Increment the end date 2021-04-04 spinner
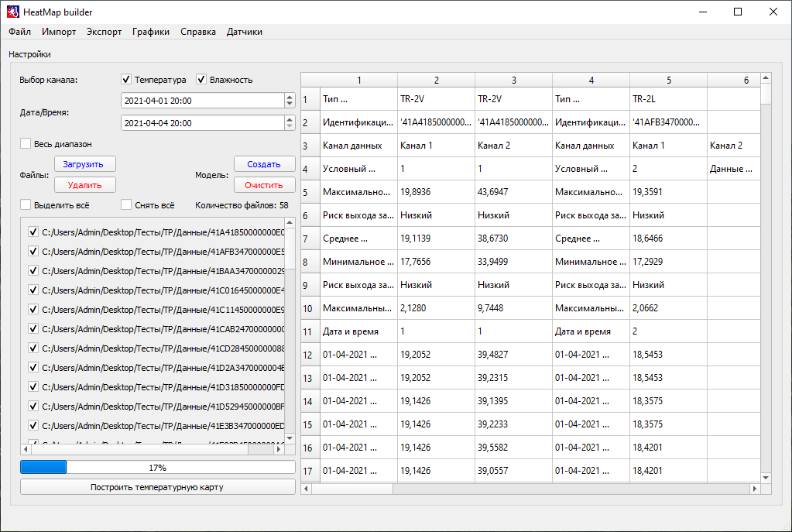792x532 pixels. (290, 119)
